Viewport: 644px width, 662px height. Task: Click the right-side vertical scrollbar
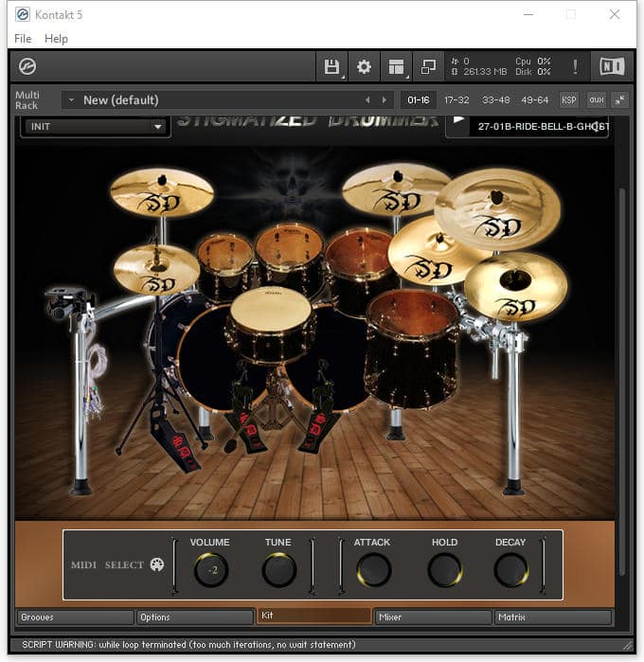coord(621,382)
